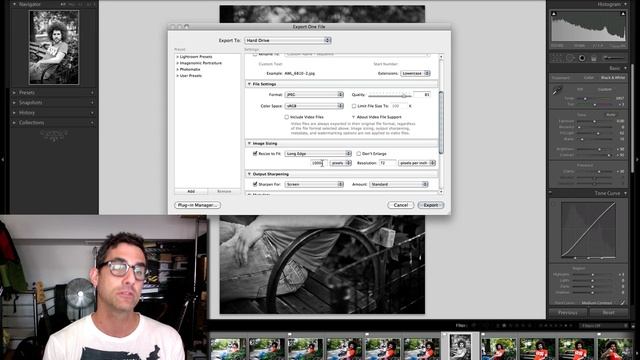Switch treatment to Black & White
Viewport: 640px width, 360px height.
[x=613, y=78]
